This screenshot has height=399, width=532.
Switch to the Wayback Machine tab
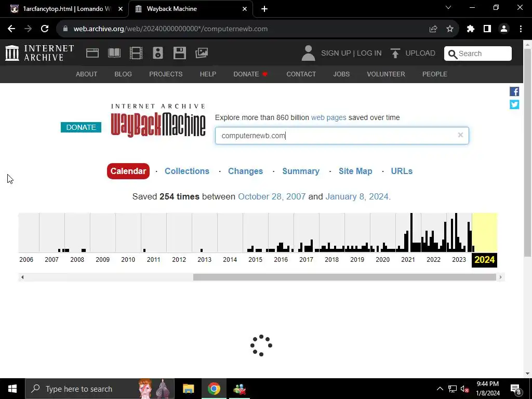click(x=191, y=9)
